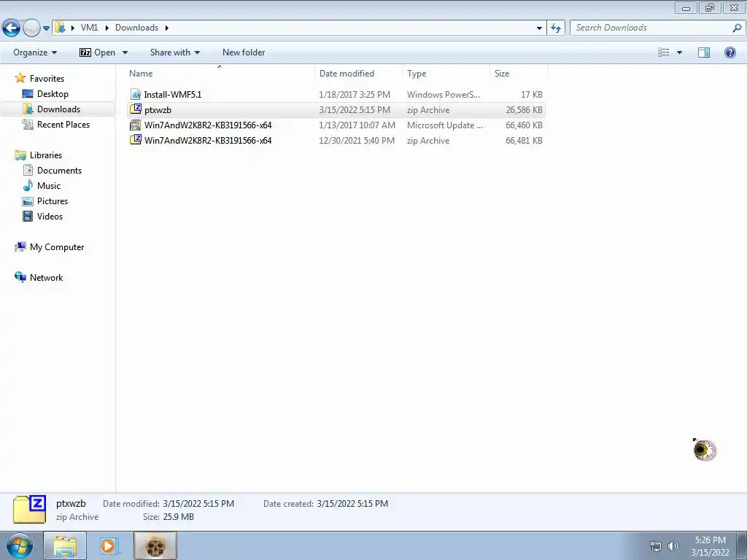This screenshot has width=747, height=560.
Task: Toggle the preview pane
Action: click(x=704, y=52)
